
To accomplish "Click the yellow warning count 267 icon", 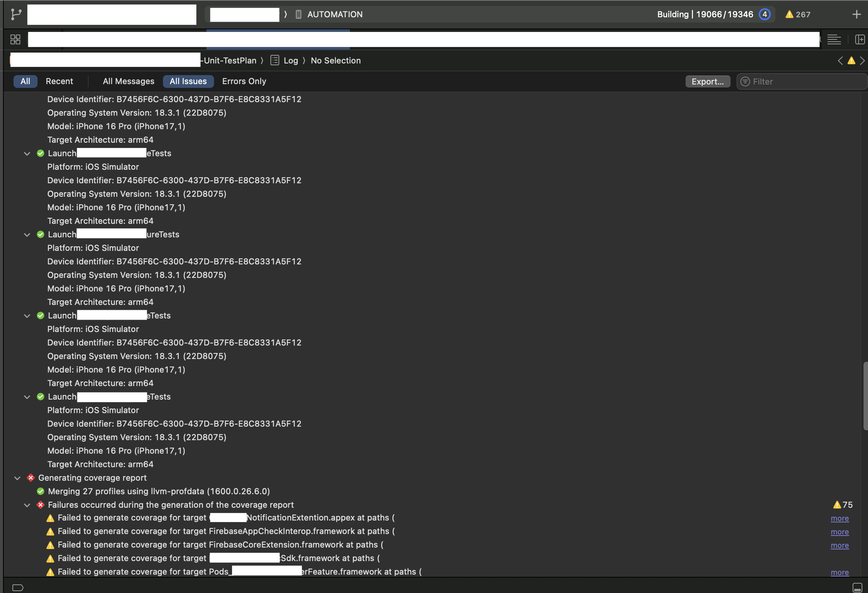I will (x=798, y=14).
